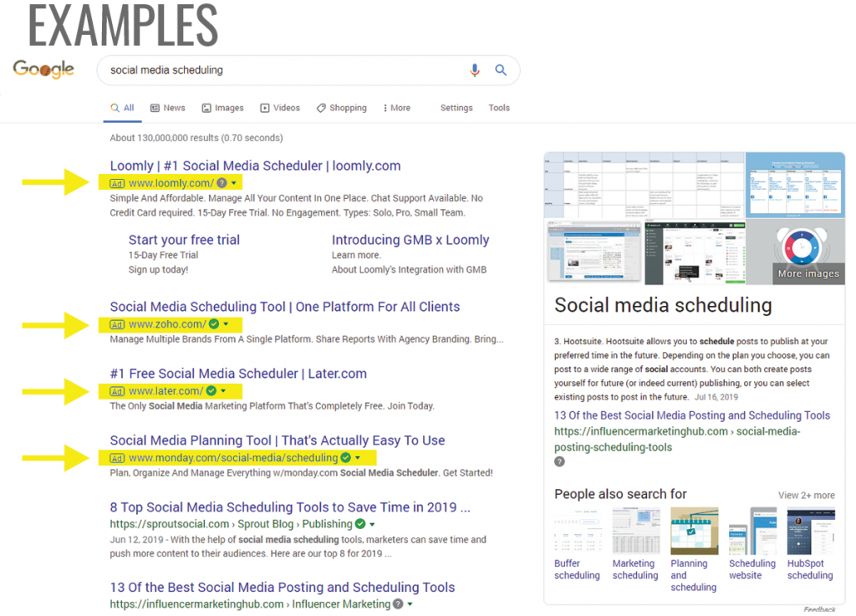Open the dropdown arrow next to sproutsocial.com breadcrumb
856x616 pixels.
(x=372, y=524)
